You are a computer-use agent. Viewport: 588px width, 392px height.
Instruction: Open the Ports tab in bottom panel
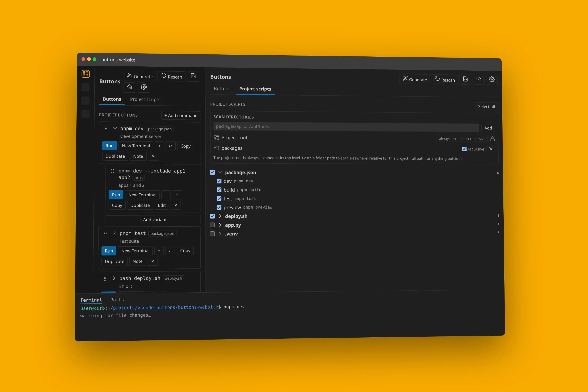[117, 299]
